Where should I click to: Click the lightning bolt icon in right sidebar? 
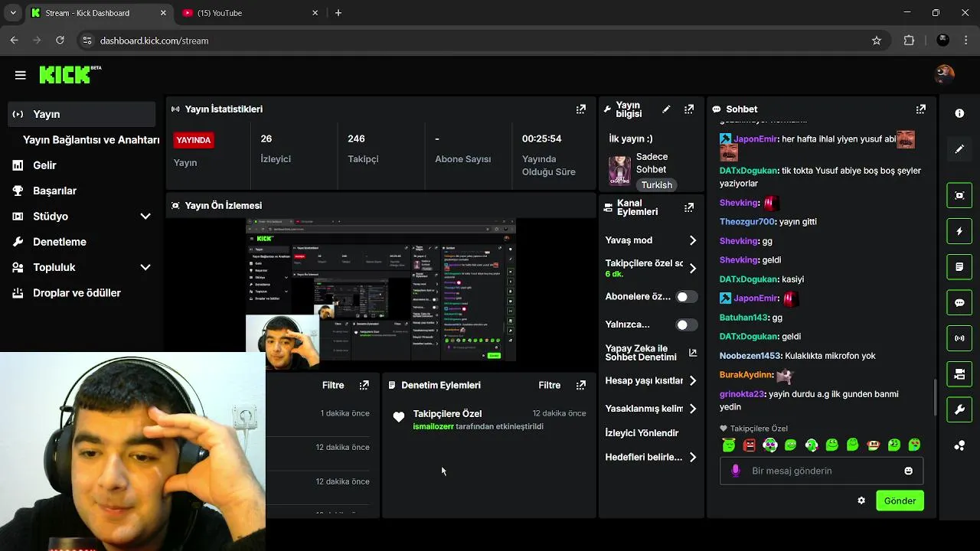[x=959, y=231]
